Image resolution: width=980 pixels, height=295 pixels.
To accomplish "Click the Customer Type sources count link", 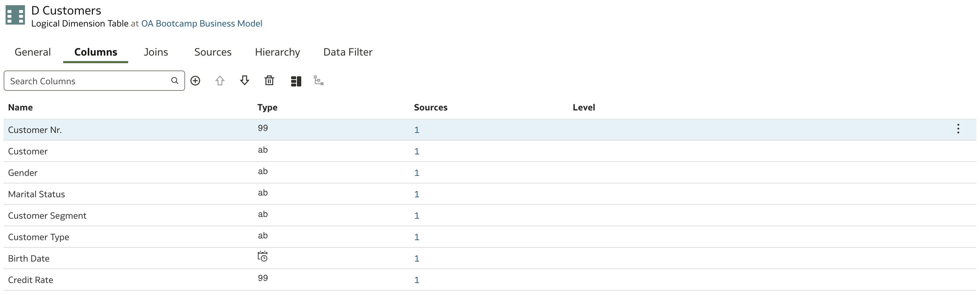I will [417, 237].
